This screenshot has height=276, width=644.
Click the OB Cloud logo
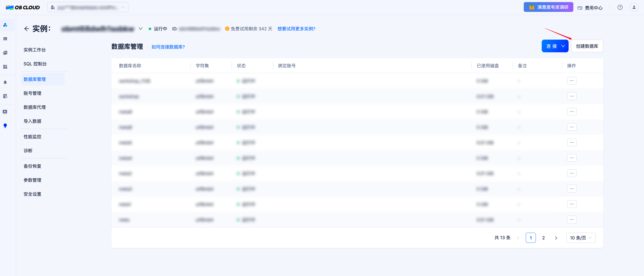pos(23,7)
